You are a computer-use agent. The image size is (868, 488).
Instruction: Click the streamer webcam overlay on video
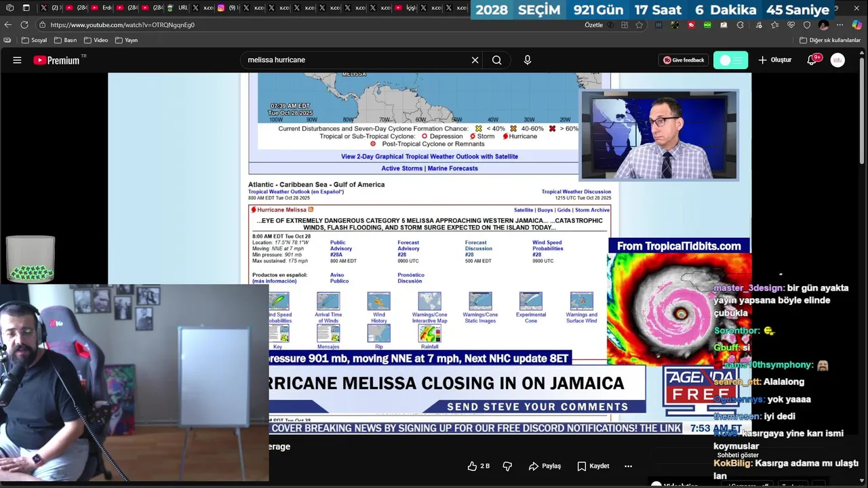[x=134, y=383]
